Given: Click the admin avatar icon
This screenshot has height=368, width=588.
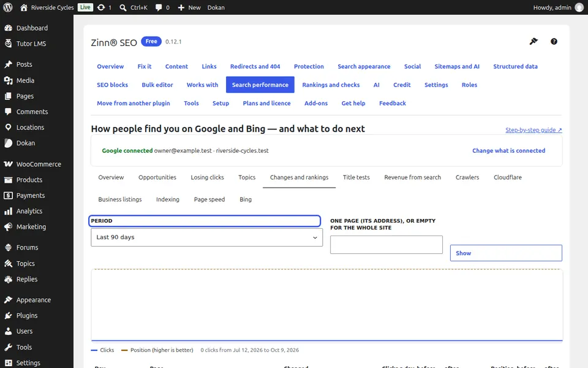Looking at the screenshot, I should (579, 7).
